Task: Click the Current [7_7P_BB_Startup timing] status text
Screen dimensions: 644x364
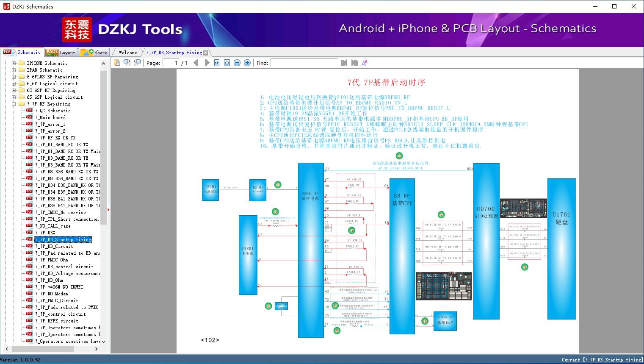Action: click(602, 360)
